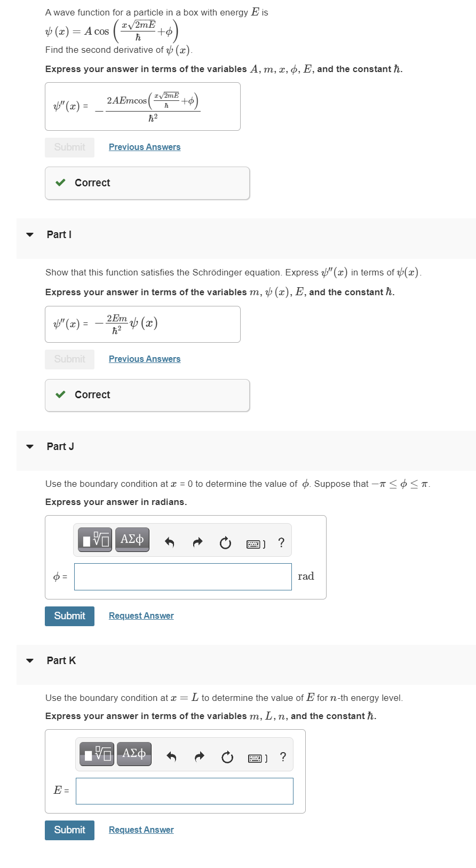Open help question mark in Part J
Screen dimensions: 476x868
coord(281,543)
